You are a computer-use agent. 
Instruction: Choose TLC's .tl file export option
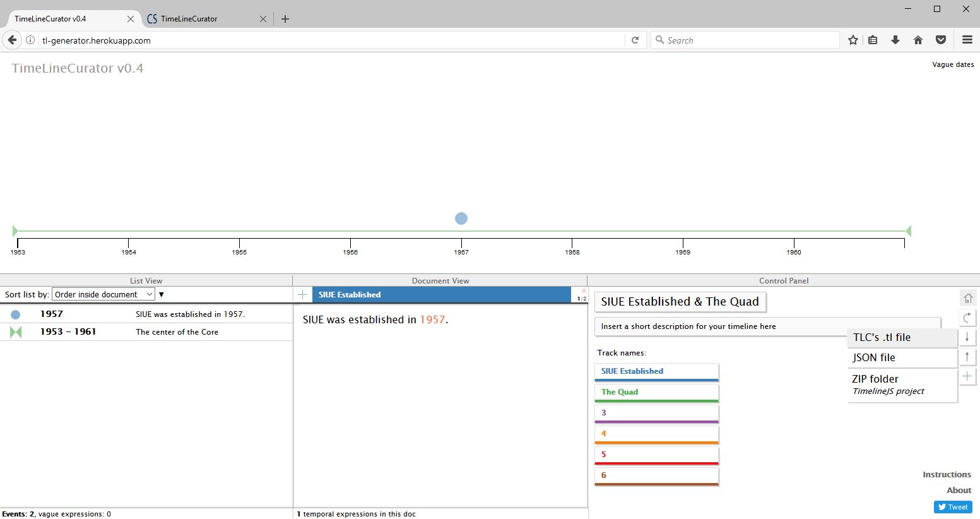[x=902, y=338]
